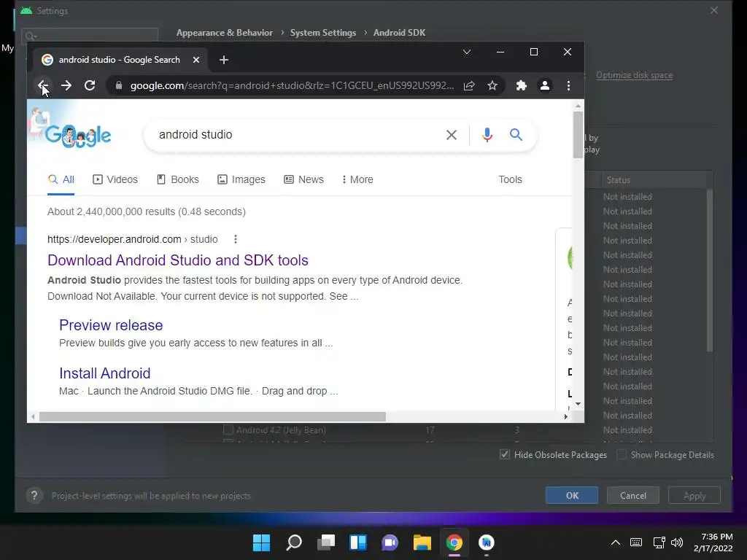The width and height of the screenshot is (747, 560).
Task: Toggle Hide Obsolete Packages checkbox
Action: [x=505, y=455]
